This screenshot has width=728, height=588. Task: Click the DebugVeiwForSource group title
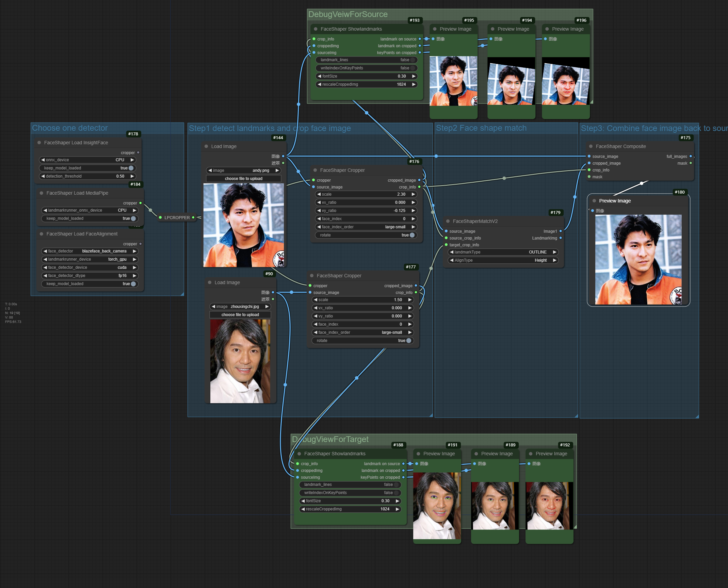coord(348,14)
